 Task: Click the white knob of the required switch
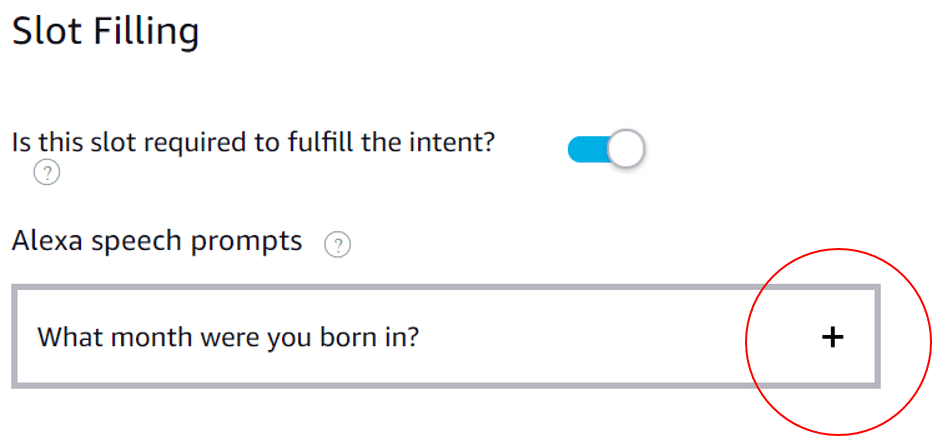(x=625, y=149)
